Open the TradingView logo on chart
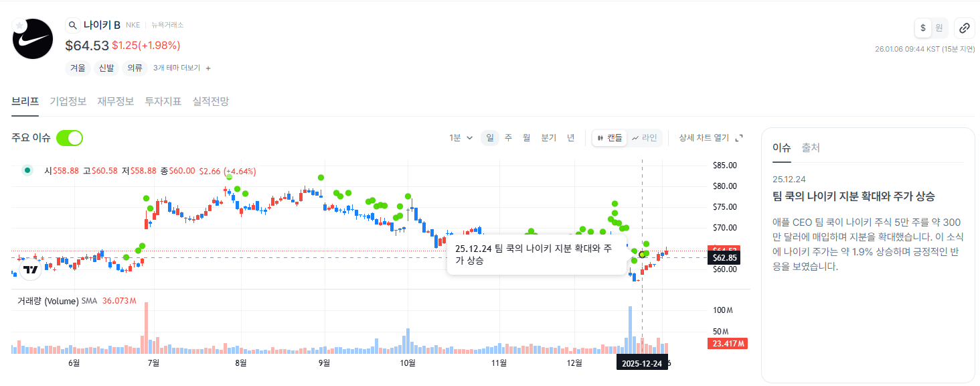 point(30,270)
